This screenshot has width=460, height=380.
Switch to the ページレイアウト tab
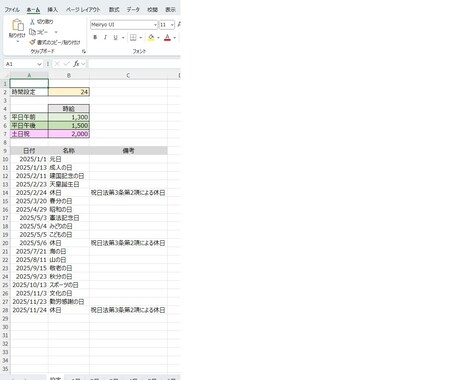click(x=83, y=10)
